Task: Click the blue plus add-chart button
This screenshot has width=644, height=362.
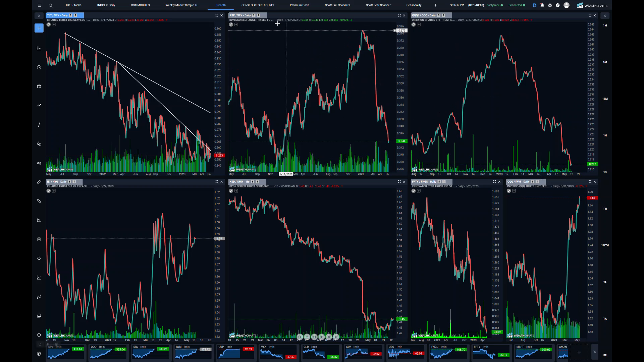Action: [39, 28]
